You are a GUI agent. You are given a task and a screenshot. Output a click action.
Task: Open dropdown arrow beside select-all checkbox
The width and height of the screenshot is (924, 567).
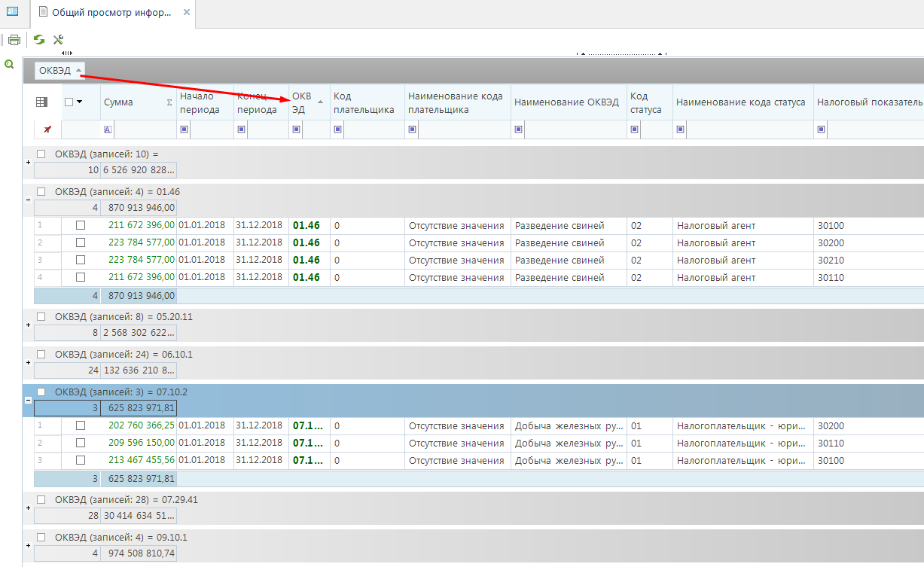pos(79,102)
